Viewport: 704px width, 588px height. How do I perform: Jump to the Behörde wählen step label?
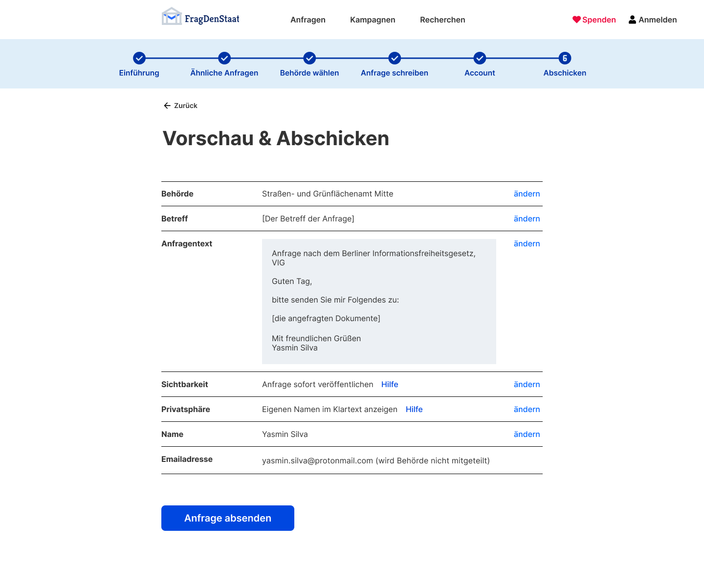(x=309, y=73)
